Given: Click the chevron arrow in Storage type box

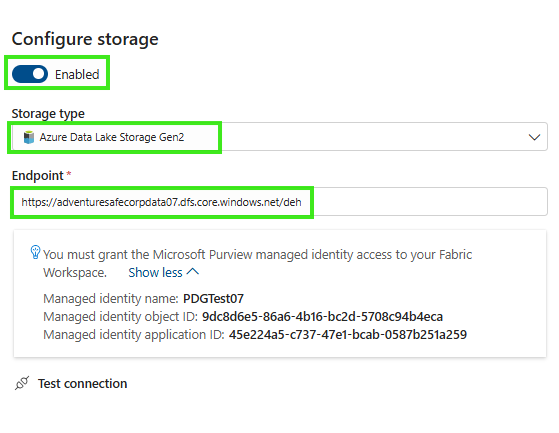Looking at the screenshot, I should [x=534, y=137].
